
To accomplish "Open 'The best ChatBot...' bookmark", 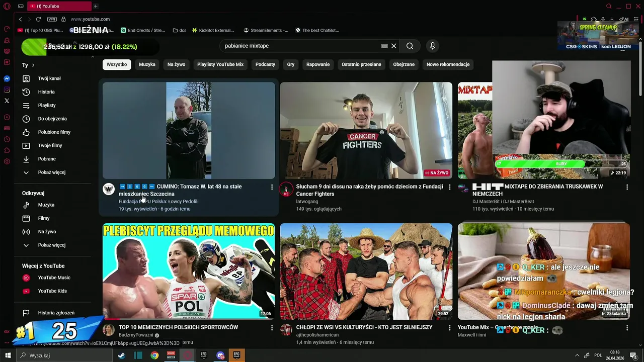I will [317, 30].
